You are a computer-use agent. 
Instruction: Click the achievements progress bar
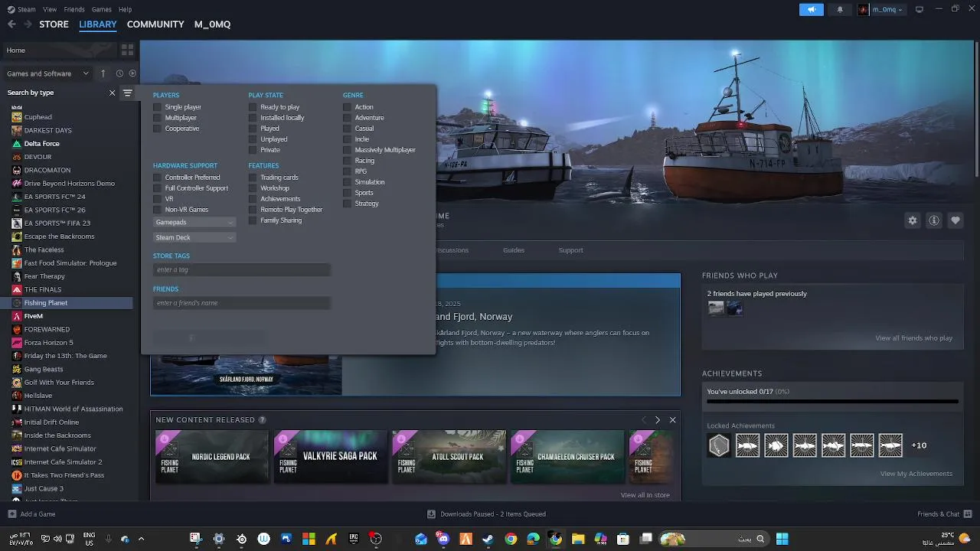[x=832, y=401]
